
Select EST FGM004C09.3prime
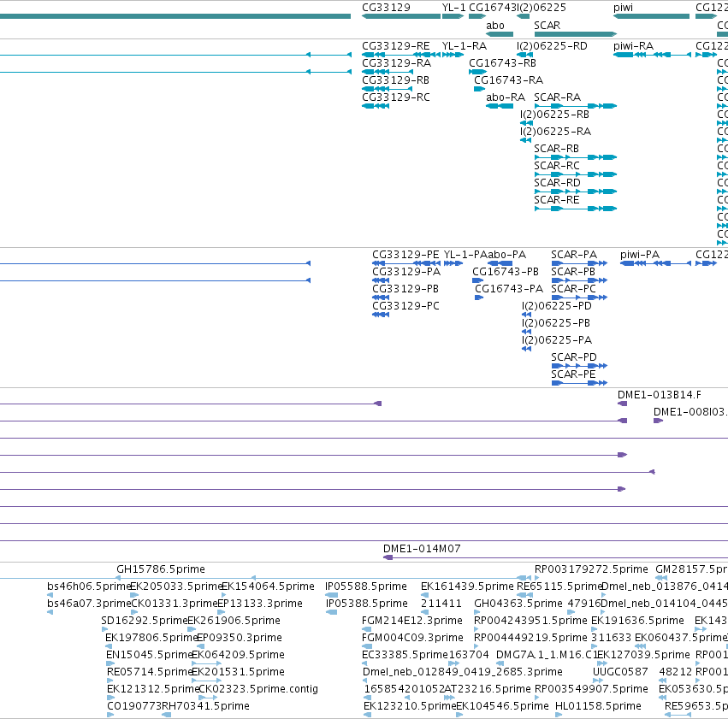pyautogui.click(x=367, y=646)
